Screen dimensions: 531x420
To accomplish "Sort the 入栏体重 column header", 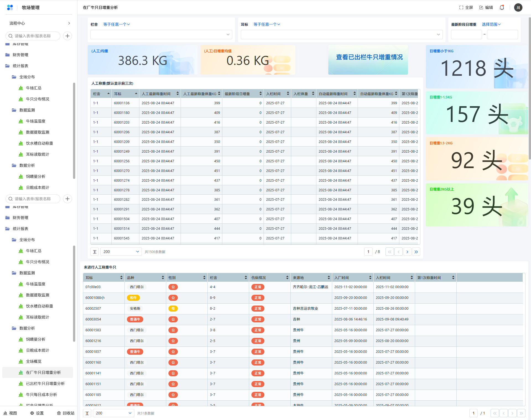I will (313, 94).
